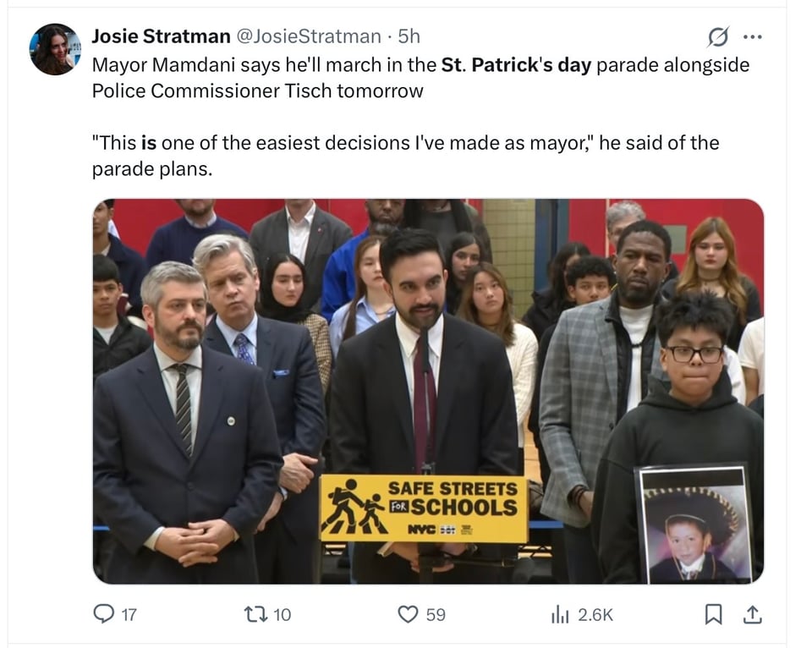Click the reply count 17

129,615
